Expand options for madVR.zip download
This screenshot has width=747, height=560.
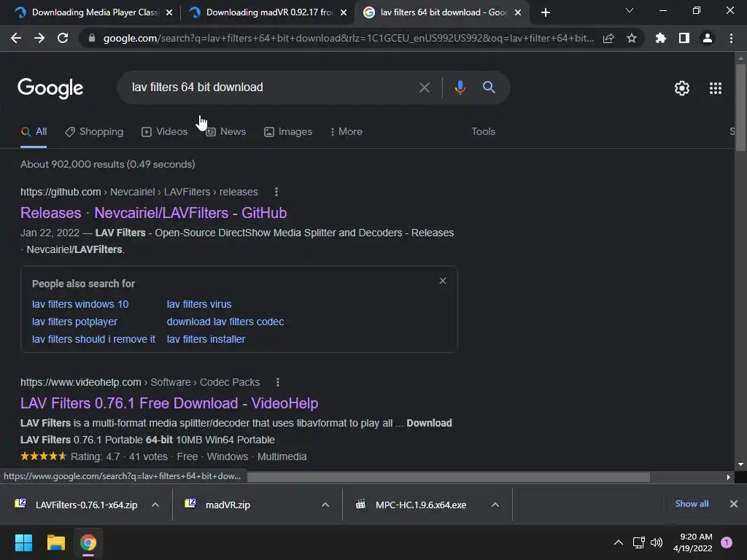(x=325, y=505)
